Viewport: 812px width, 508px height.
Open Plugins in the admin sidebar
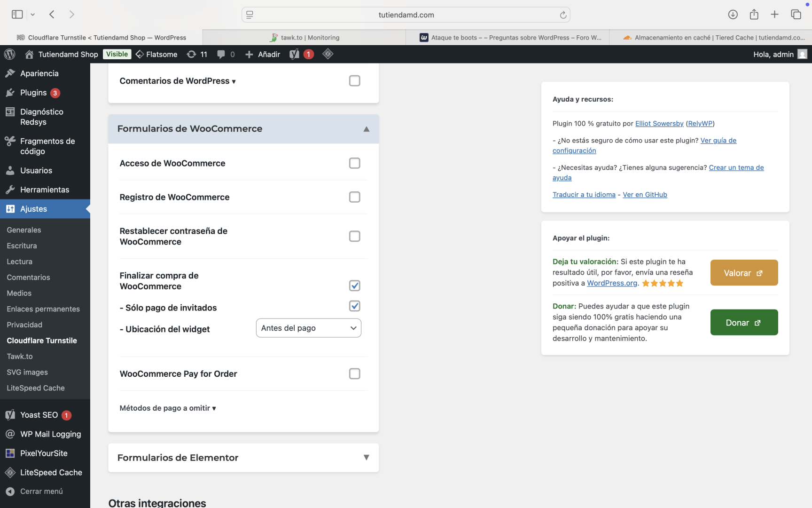[33, 93]
